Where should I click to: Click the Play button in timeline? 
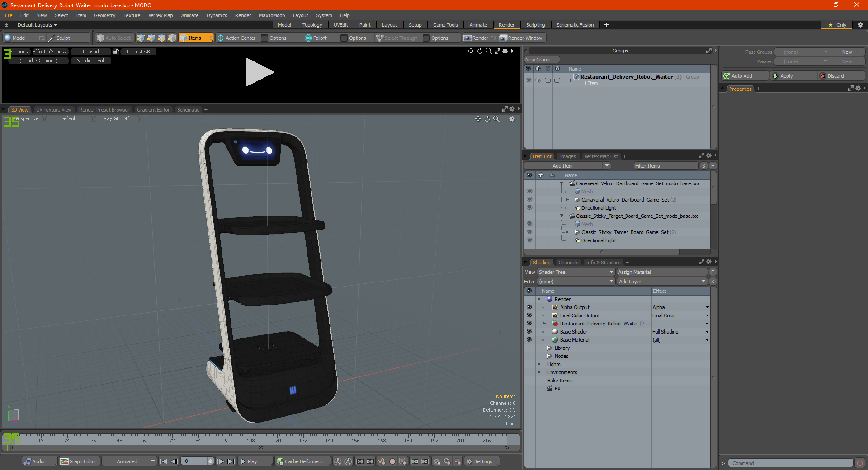click(255, 461)
